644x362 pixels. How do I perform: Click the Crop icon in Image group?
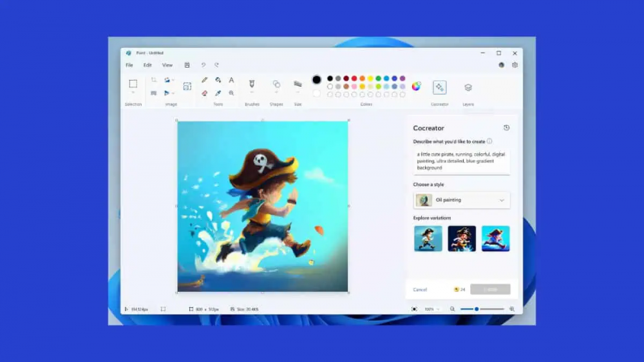coord(154,80)
